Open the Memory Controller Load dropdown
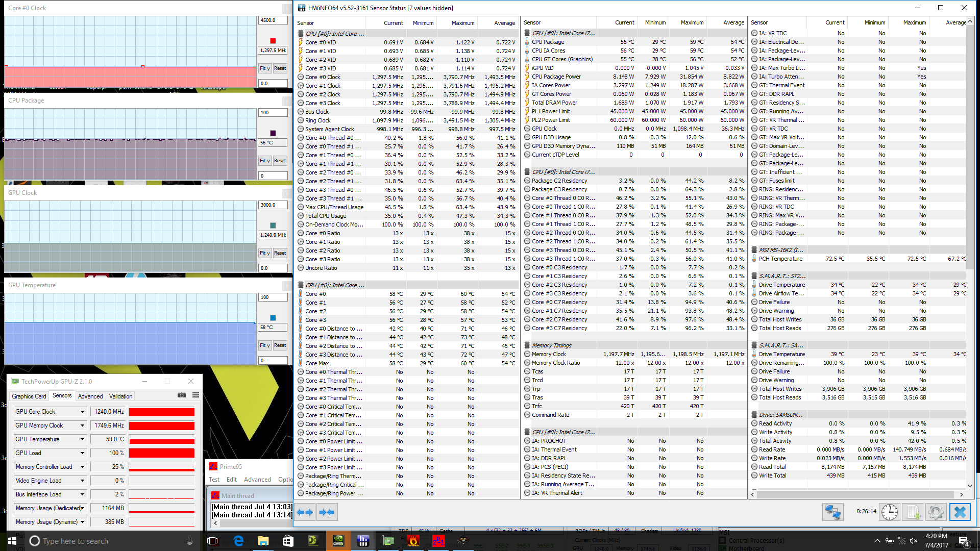The image size is (980, 551). 82,467
